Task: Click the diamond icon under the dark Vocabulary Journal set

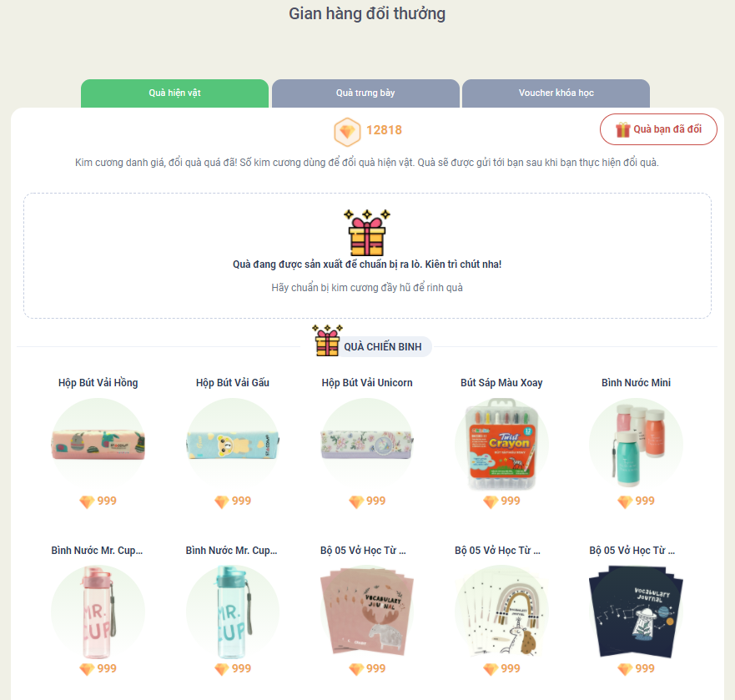Action: click(626, 669)
